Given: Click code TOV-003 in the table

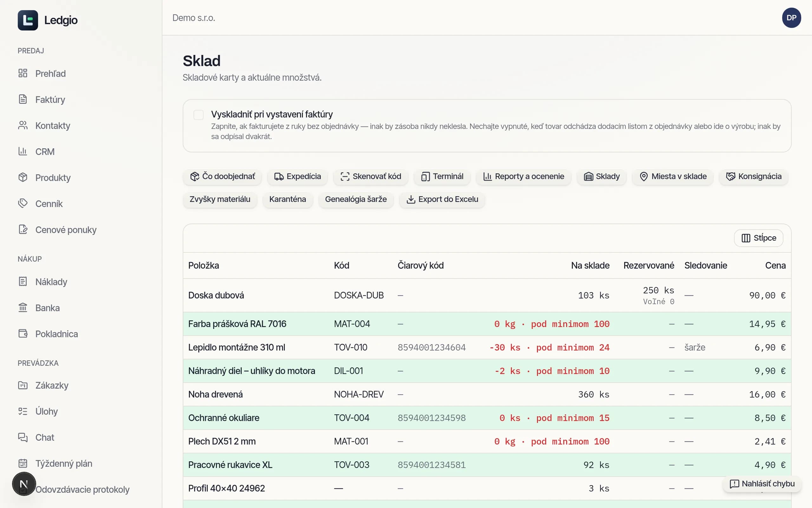Looking at the screenshot, I should [x=352, y=465].
